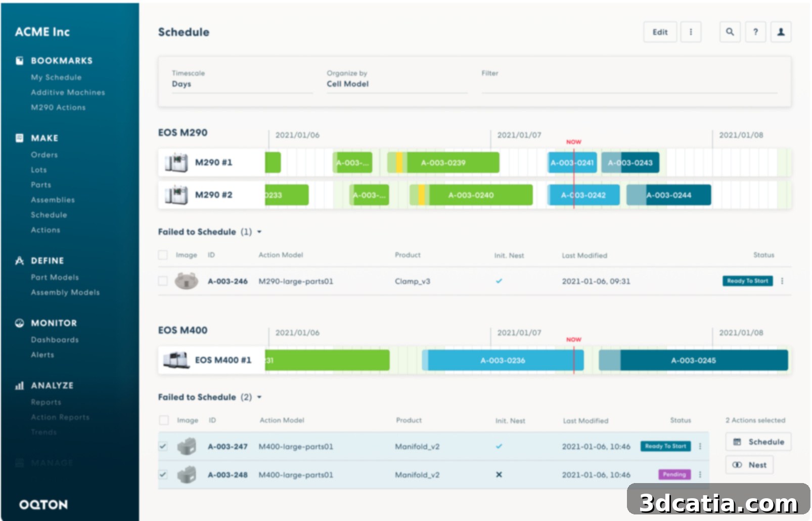This screenshot has width=812, height=521.
Task: Select blue job block A-003-0241
Action: [572, 162]
